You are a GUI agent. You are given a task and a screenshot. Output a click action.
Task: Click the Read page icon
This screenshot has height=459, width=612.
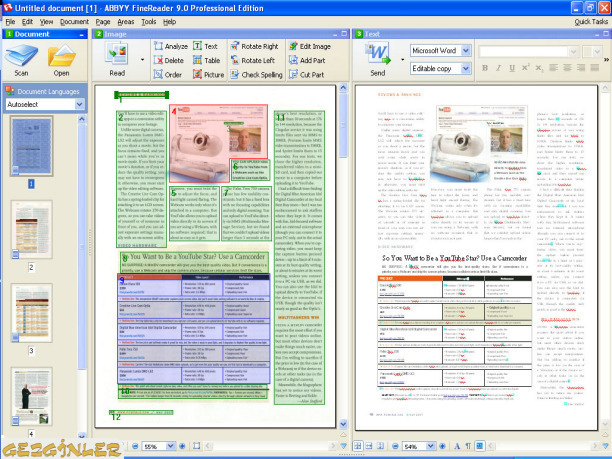pos(117,54)
